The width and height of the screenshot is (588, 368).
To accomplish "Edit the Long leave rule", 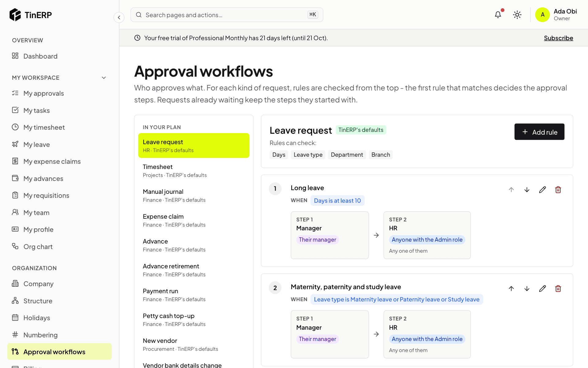I will (x=542, y=190).
